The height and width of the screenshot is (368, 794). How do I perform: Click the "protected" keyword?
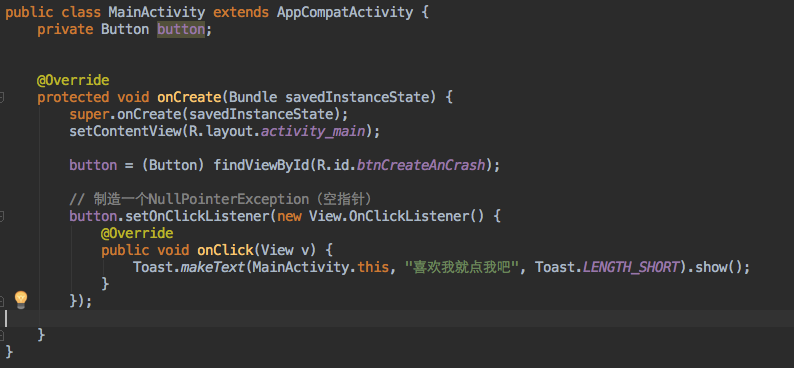(73, 97)
